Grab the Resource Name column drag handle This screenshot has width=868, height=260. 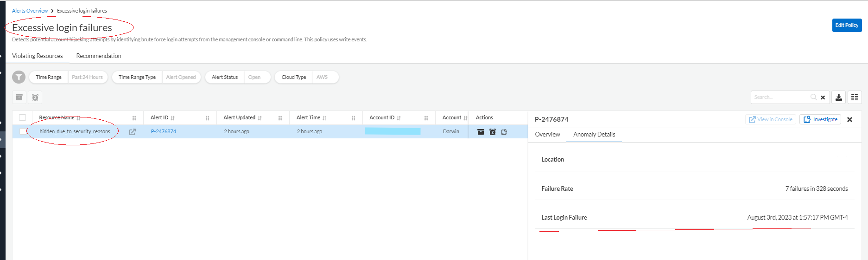(134, 118)
